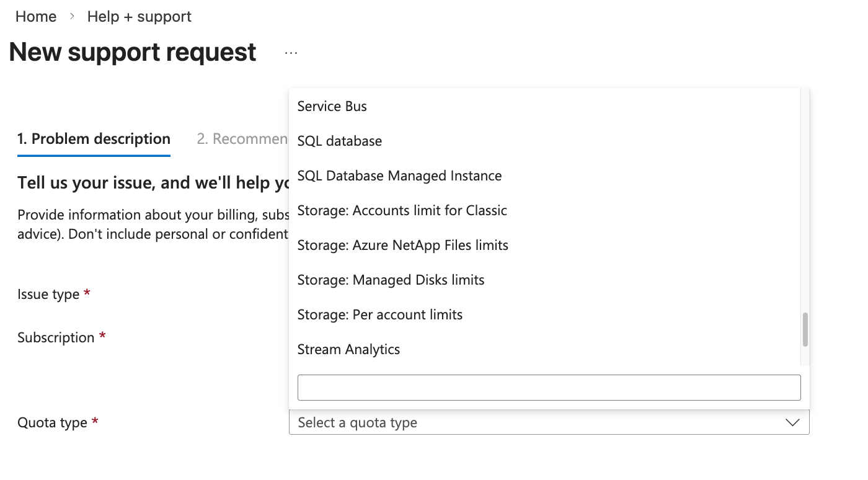The image size is (868, 480).
Task: Pick SQL Database Managed Instance option
Action: 549,176
